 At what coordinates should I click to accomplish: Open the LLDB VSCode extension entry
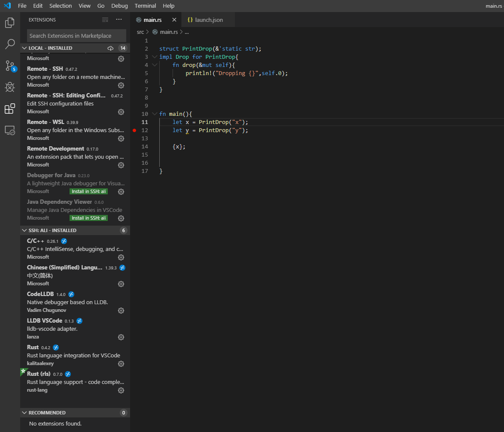click(x=75, y=329)
